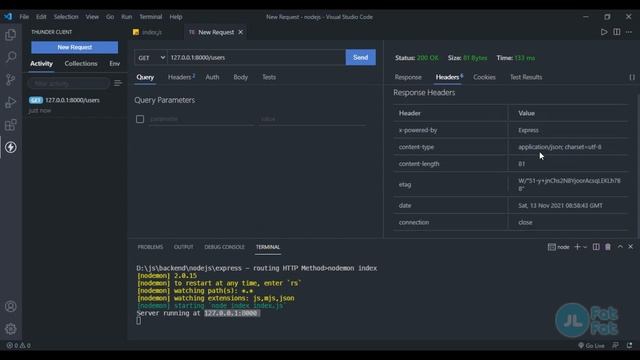Image resolution: width=640 pixels, height=360 pixels.
Task: Open the Go menu
Action: (x=110, y=17)
